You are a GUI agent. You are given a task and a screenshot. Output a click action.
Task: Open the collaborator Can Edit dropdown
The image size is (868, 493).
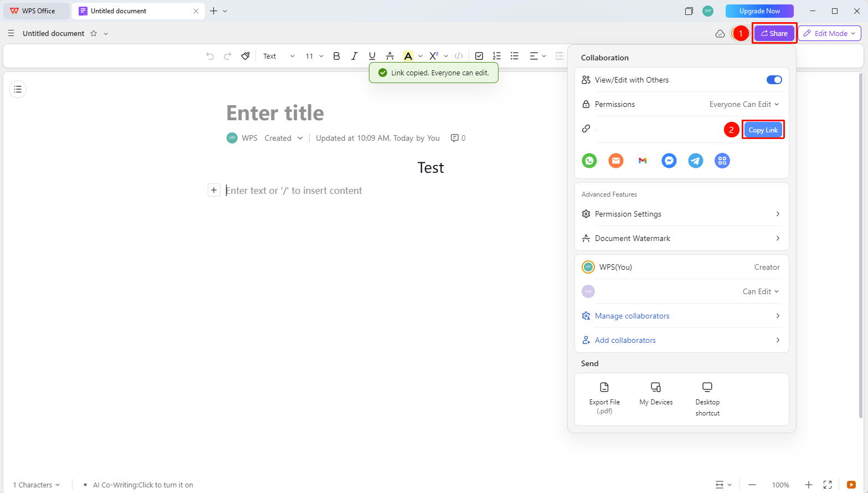click(761, 291)
